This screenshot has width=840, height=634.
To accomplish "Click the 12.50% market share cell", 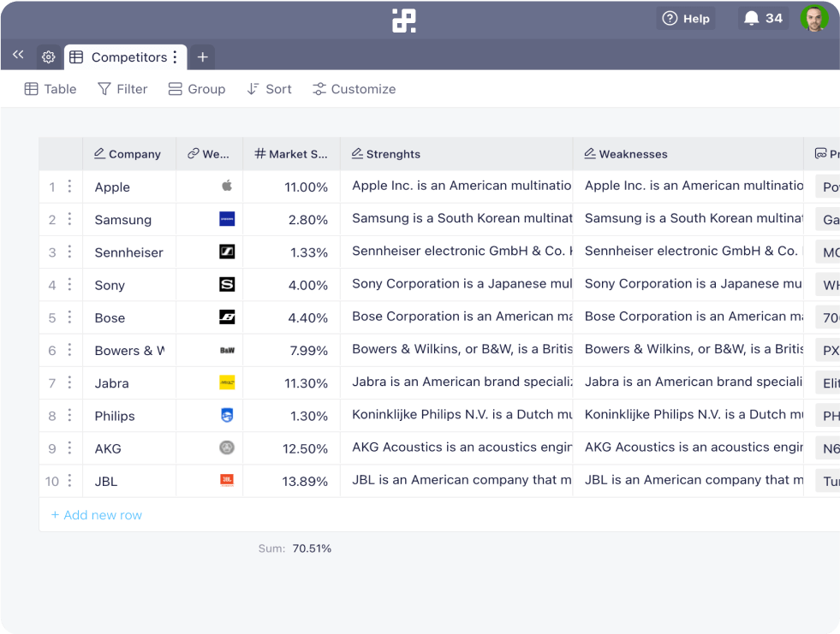I will tap(291, 448).
